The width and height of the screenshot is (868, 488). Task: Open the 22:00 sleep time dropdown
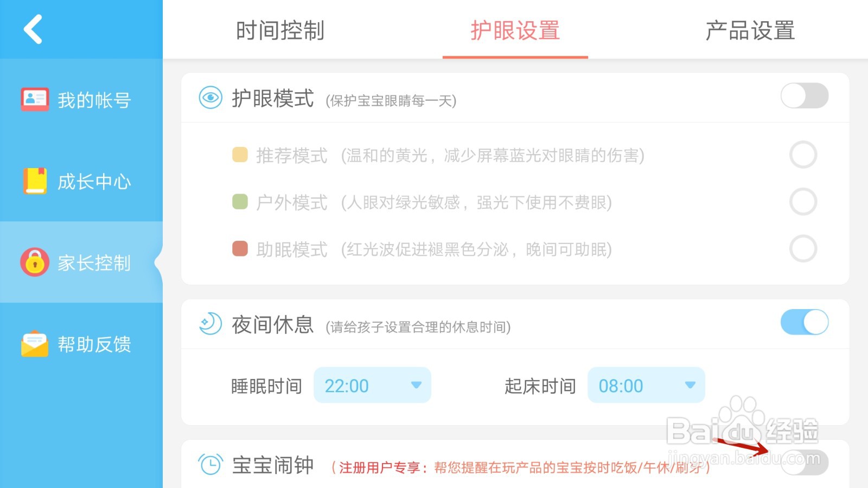coord(372,386)
